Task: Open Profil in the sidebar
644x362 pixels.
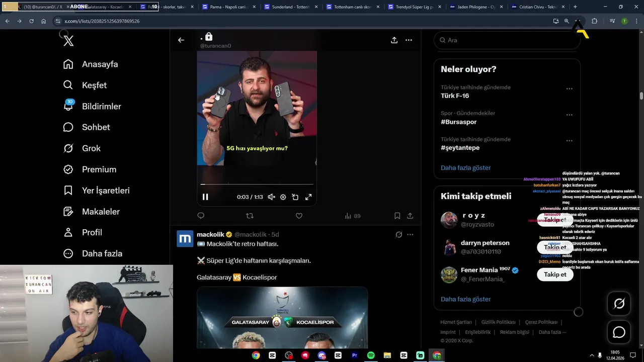Action: pos(83,232)
